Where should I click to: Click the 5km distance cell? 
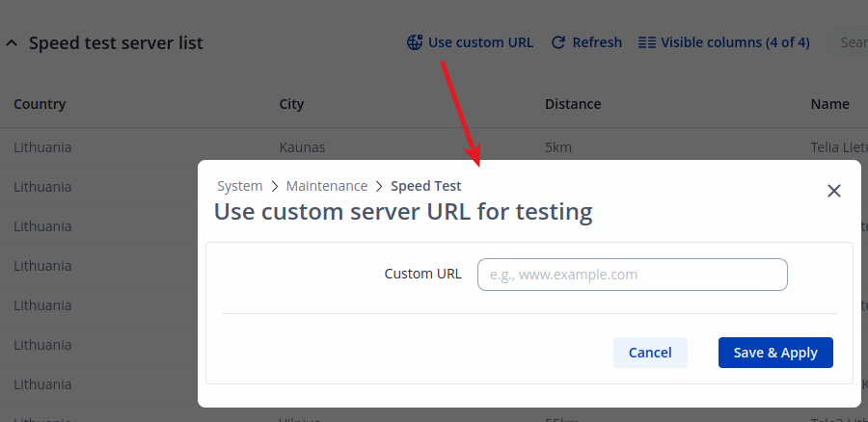(558, 147)
